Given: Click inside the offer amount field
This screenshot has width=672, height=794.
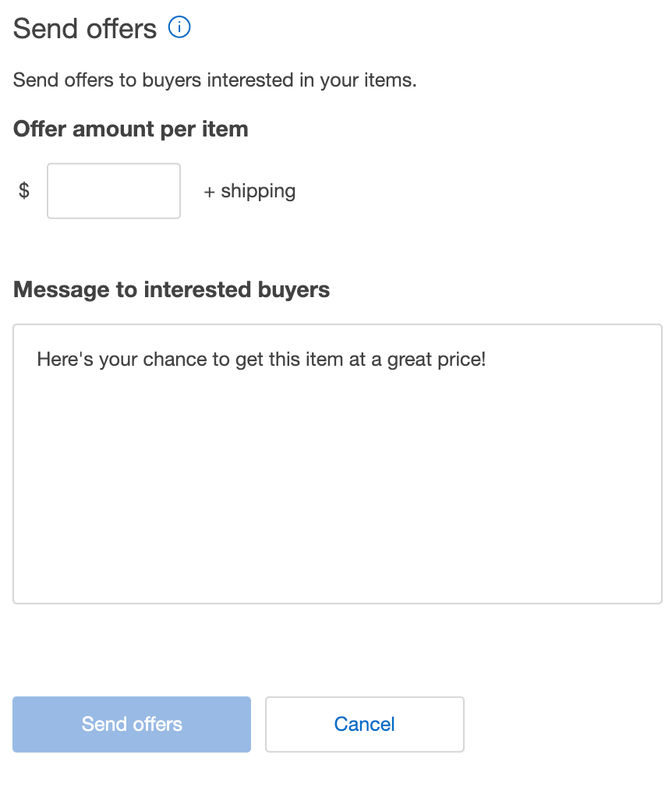Looking at the screenshot, I should 113,190.
